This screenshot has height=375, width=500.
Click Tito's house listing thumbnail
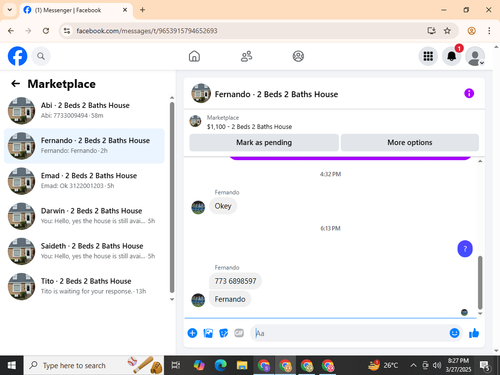[21, 286]
